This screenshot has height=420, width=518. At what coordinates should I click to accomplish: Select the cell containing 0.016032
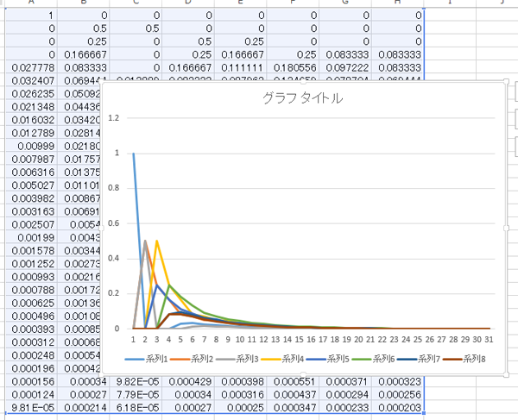click(31, 120)
